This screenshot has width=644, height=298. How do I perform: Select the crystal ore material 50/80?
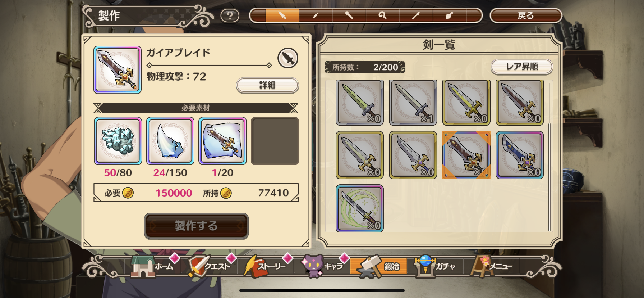click(x=118, y=141)
